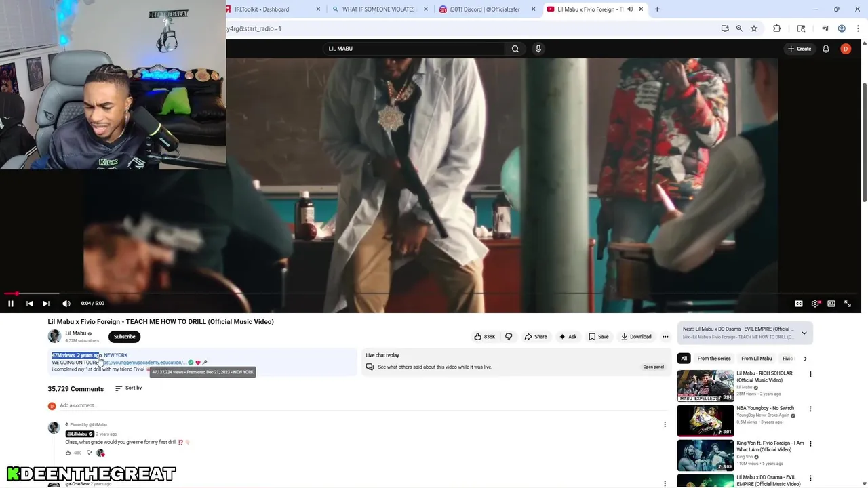Enter fullscreen on the video player
The height and width of the screenshot is (488, 868).
coord(848,304)
